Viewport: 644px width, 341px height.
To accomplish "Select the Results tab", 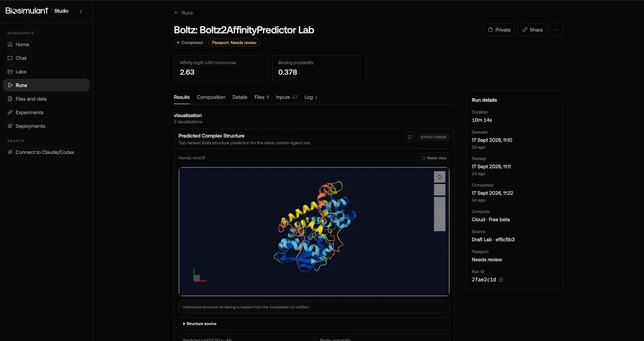I will (x=182, y=97).
